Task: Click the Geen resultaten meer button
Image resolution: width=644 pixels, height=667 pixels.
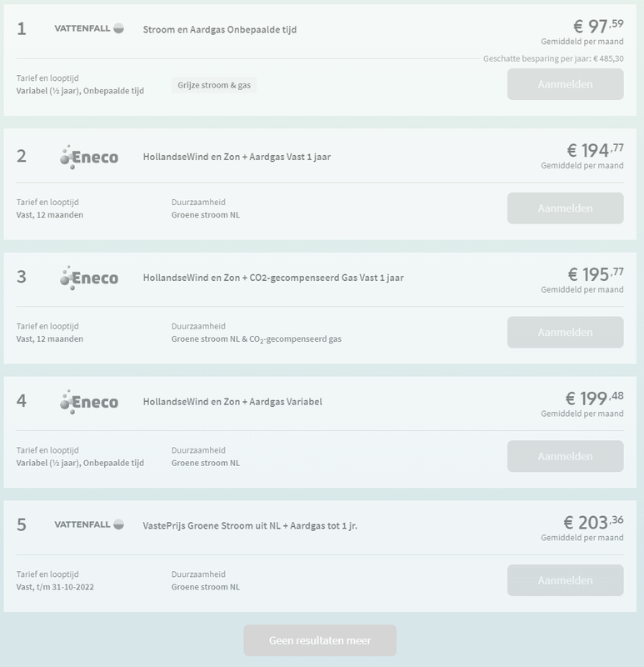Action: (x=320, y=640)
